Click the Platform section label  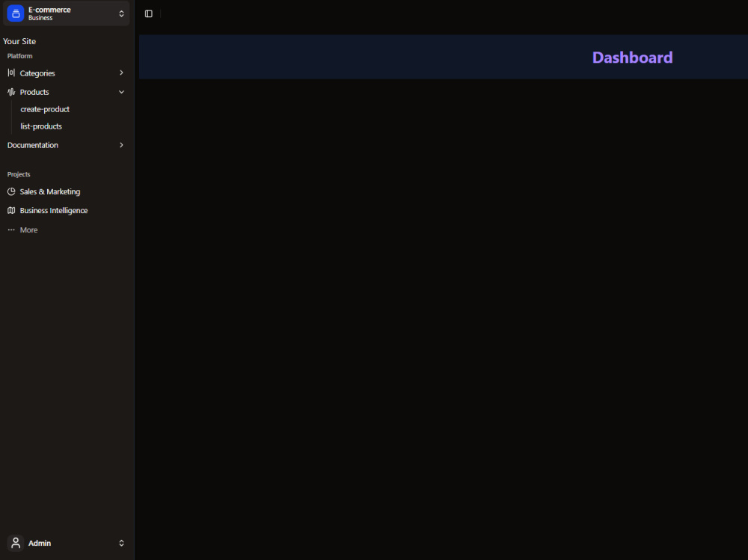pyautogui.click(x=19, y=56)
